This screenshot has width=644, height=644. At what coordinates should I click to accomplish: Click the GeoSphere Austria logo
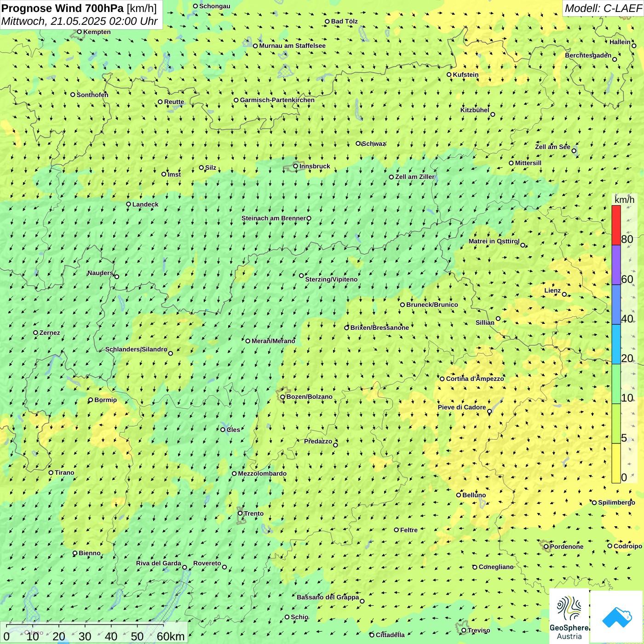pyautogui.click(x=569, y=616)
